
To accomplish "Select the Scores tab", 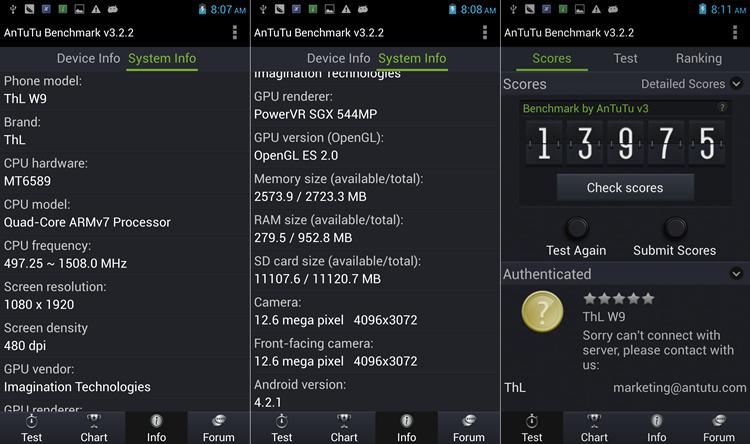I will pos(551,58).
